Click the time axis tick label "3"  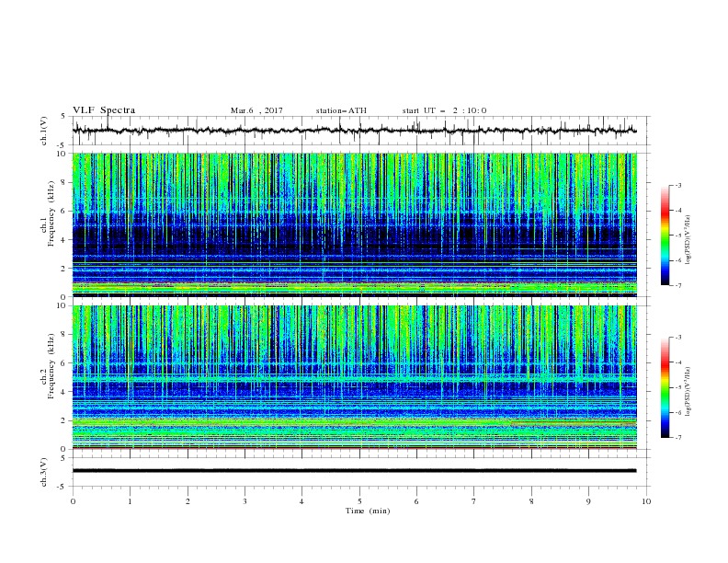[x=245, y=501]
